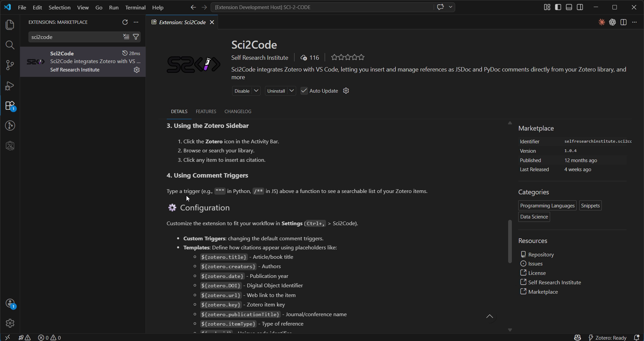The image size is (644, 341).
Task: Open the chat icon in title bar
Action: [440, 7]
